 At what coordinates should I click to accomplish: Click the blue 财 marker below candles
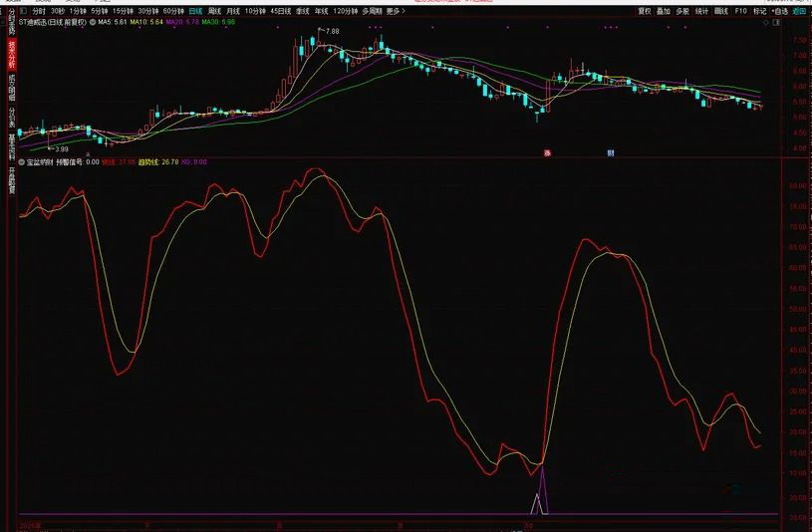point(611,153)
